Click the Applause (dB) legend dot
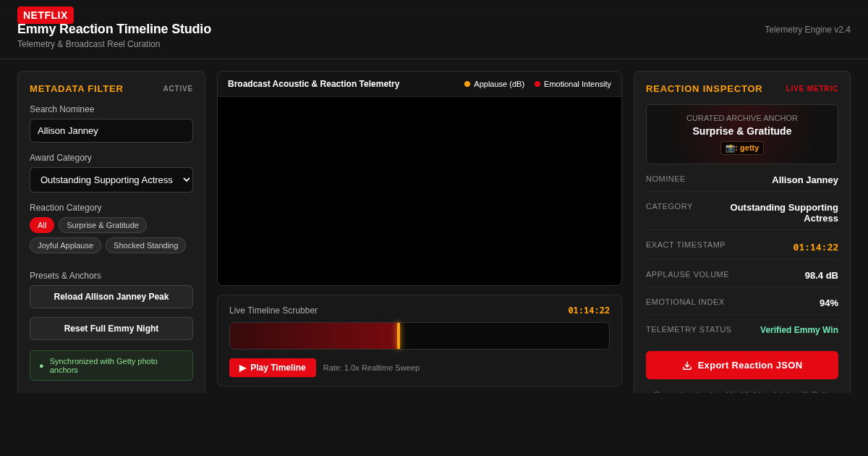The image size is (868, 456). point(467,84)
